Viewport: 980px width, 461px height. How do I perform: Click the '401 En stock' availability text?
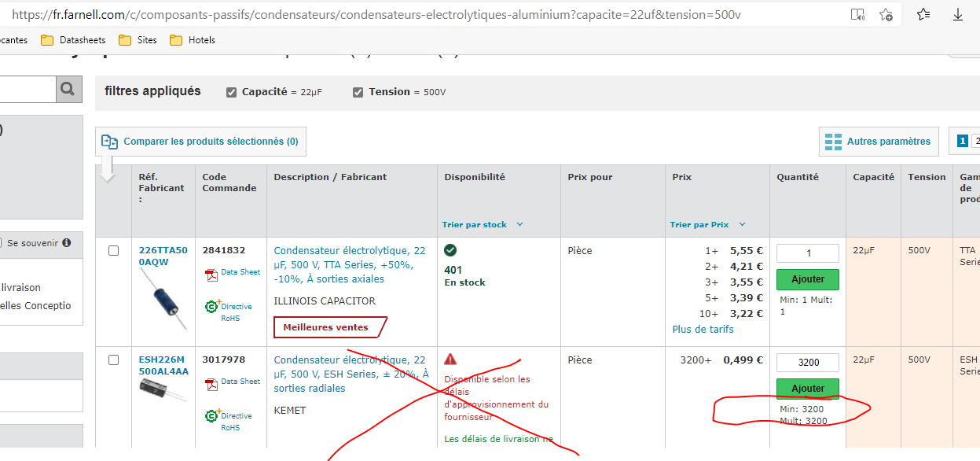(464, 276)
